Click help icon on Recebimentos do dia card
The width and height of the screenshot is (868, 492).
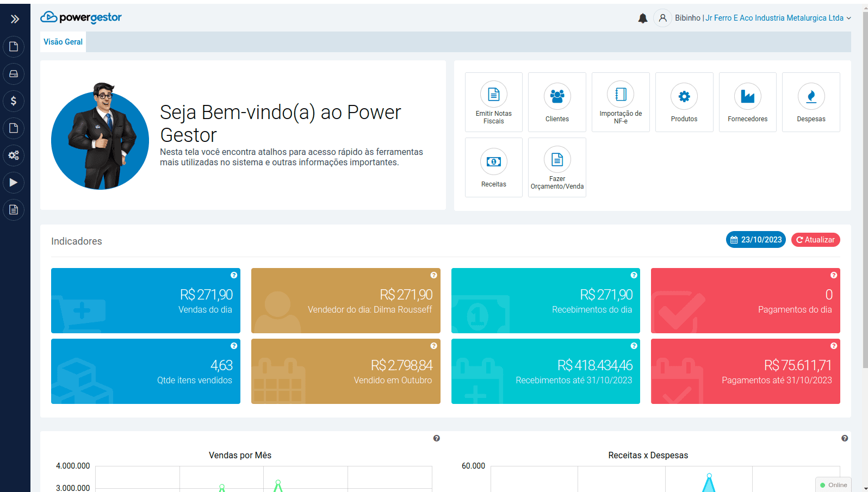(x=634, y=275)
